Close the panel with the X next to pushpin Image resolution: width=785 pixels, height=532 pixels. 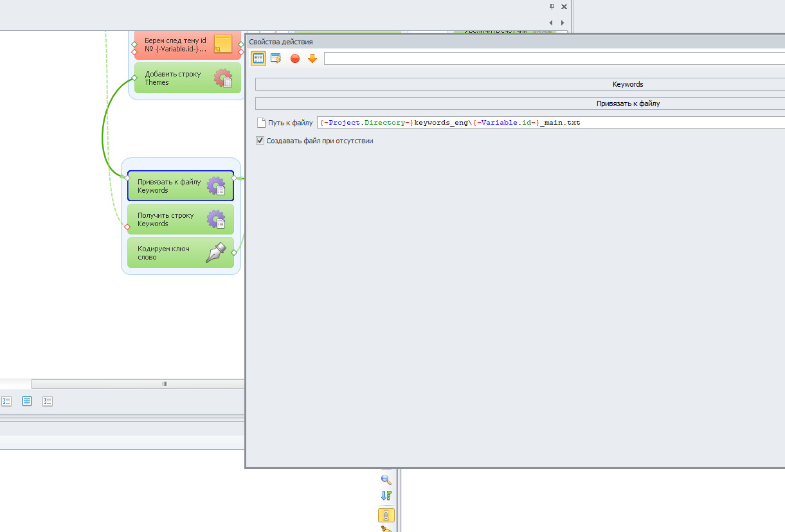click(564, 6)
